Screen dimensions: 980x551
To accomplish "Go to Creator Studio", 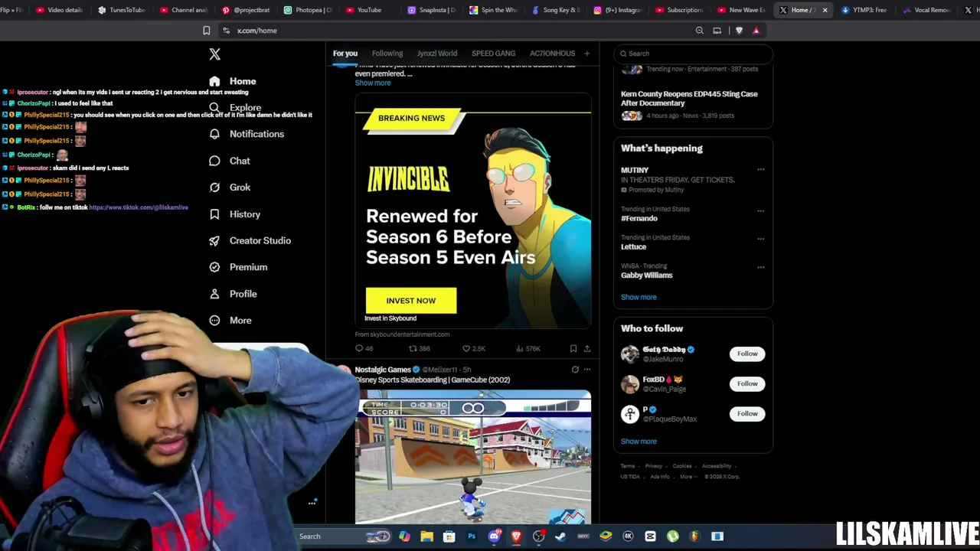I will point(250,240).
